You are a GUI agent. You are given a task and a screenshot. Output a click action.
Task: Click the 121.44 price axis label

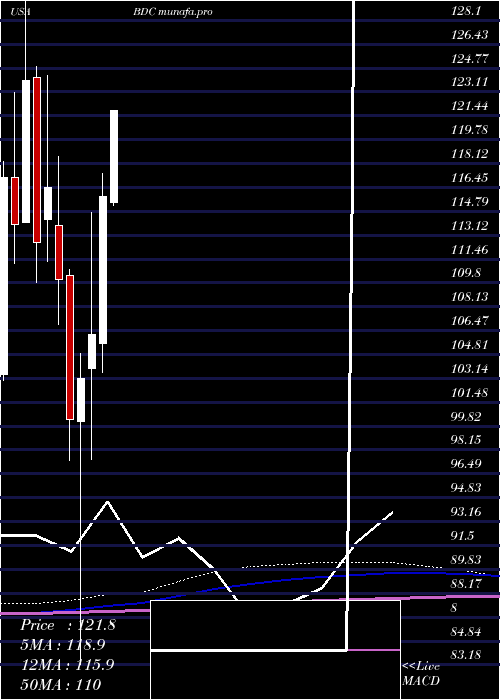click(470, 106)
